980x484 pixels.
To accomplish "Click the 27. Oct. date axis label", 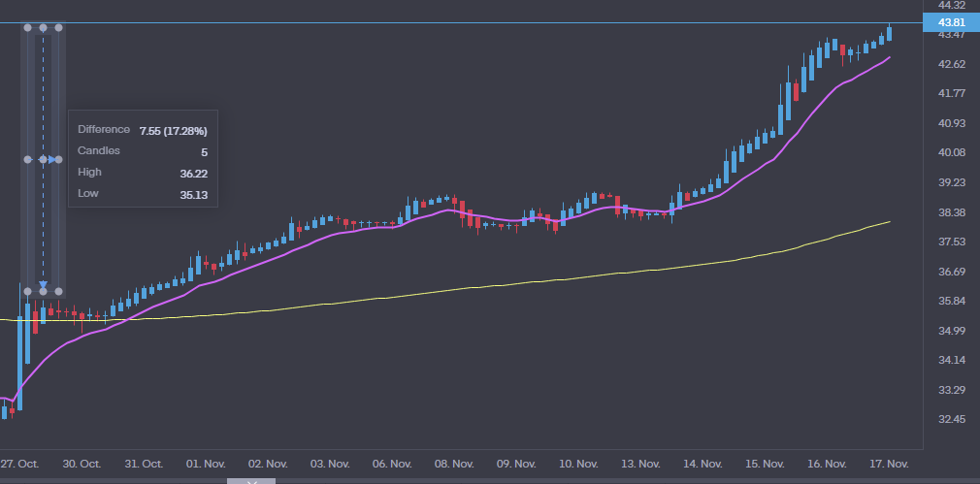I will click(19, 464).
